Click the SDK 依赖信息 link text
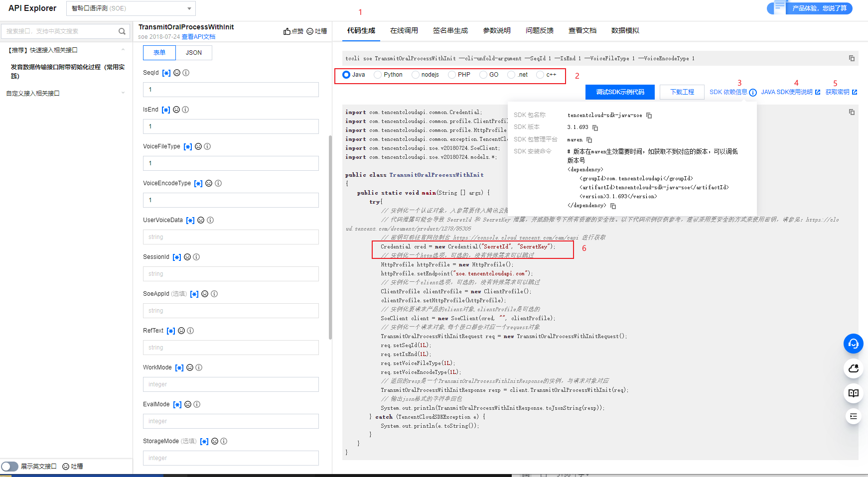 (x=728, y=92)
